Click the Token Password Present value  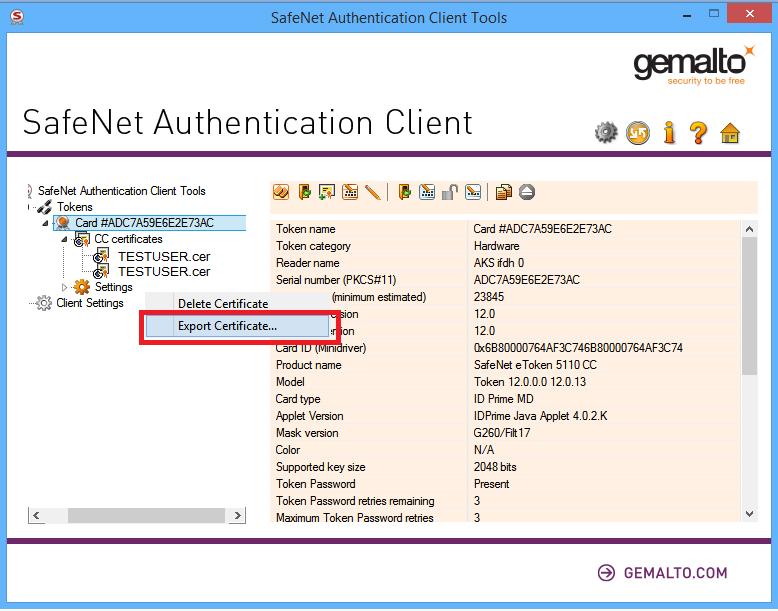pos(491,483)
